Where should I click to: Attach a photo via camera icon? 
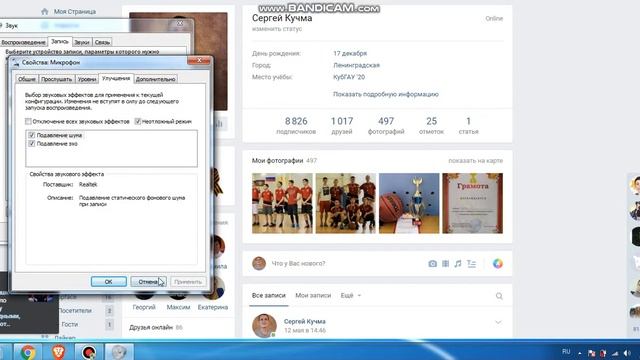click(x=432, y=264)
